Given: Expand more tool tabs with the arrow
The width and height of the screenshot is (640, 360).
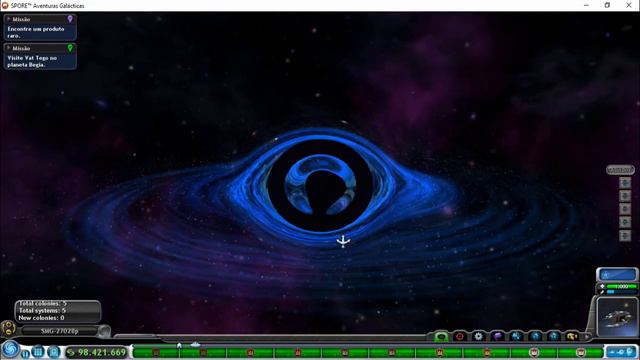Looking at the screenshot, I should 587,337.
